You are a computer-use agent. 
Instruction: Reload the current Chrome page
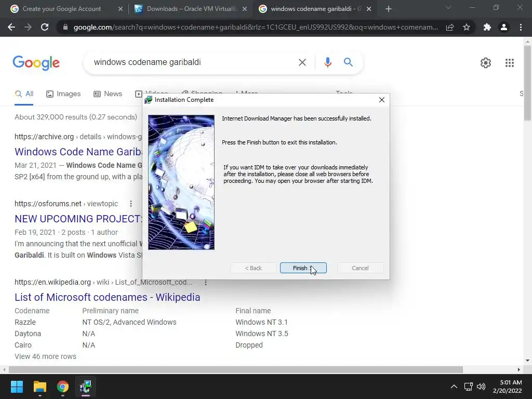tap(45, 27)
